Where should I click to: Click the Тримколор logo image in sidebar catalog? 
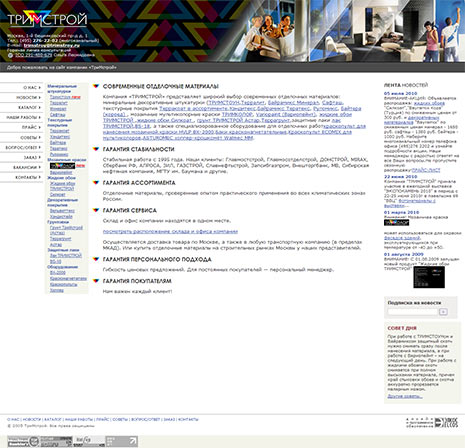pos(62,166)
